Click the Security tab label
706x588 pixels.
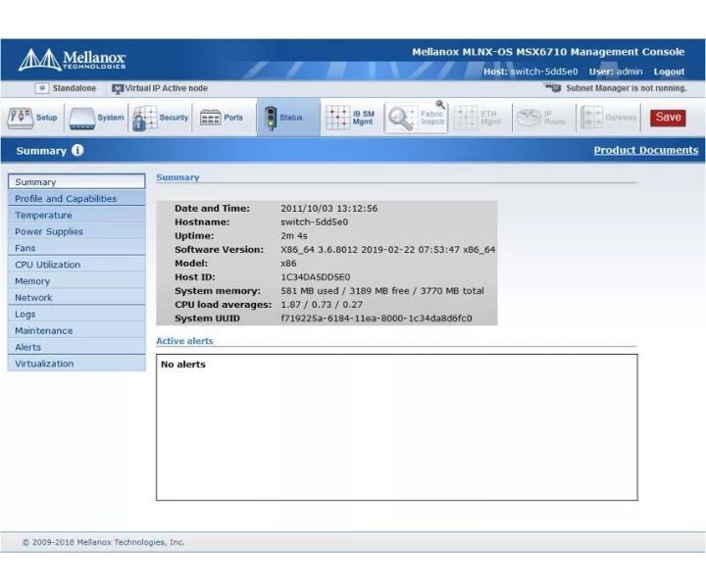(174, 118)
